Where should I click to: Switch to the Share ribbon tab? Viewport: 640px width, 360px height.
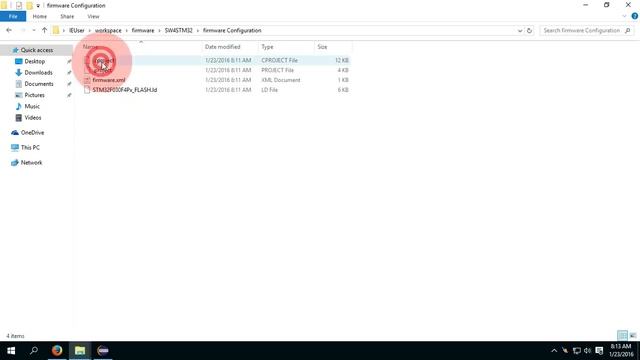(67, 16)
